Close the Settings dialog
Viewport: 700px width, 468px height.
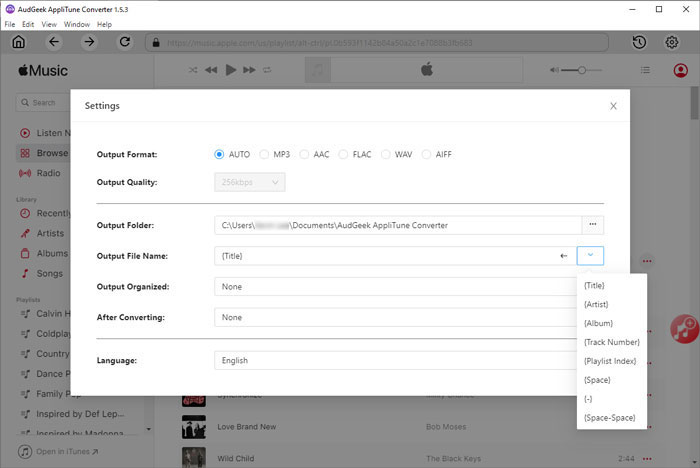613,106
